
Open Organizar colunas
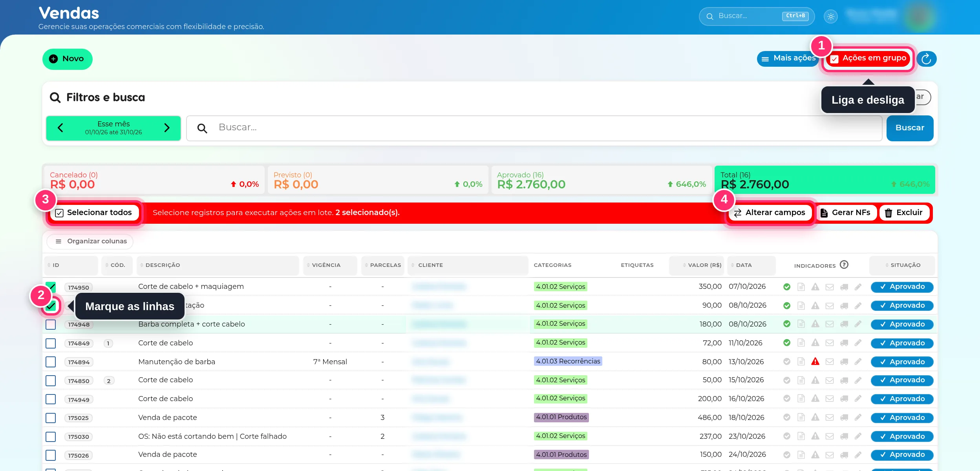(90, 241)
